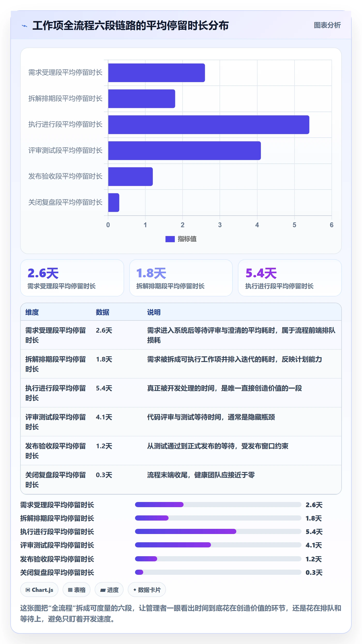The image size is (362, 644).
Task: Click the lightning icon beside the page title
Action: [x=25, y=26]
